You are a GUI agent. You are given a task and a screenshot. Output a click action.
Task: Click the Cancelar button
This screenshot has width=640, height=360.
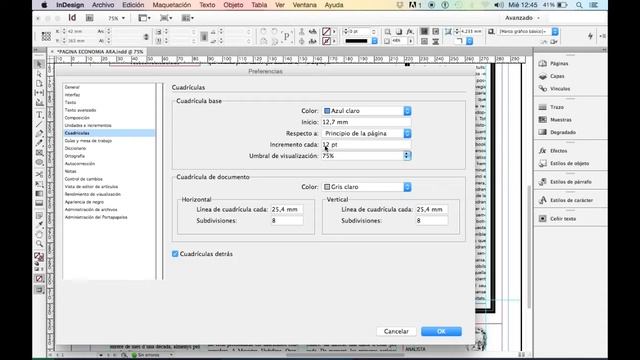coord(396,331)
